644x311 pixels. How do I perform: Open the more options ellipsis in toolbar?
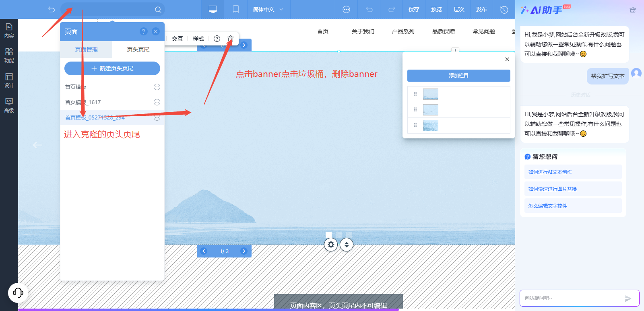[346, 9]
